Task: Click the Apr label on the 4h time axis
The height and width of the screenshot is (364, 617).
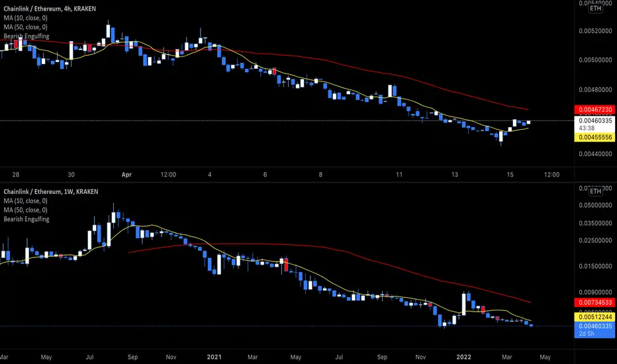Action: 126,175
